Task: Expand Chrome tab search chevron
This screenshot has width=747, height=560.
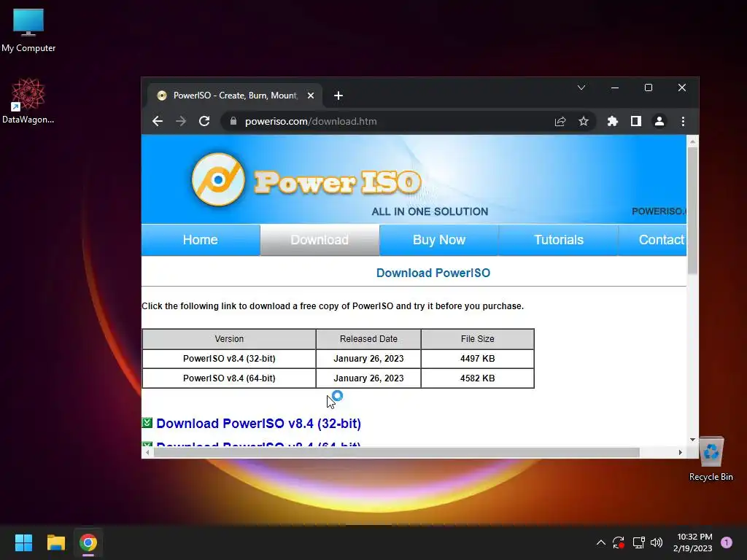Action: (x=581, y=87)
